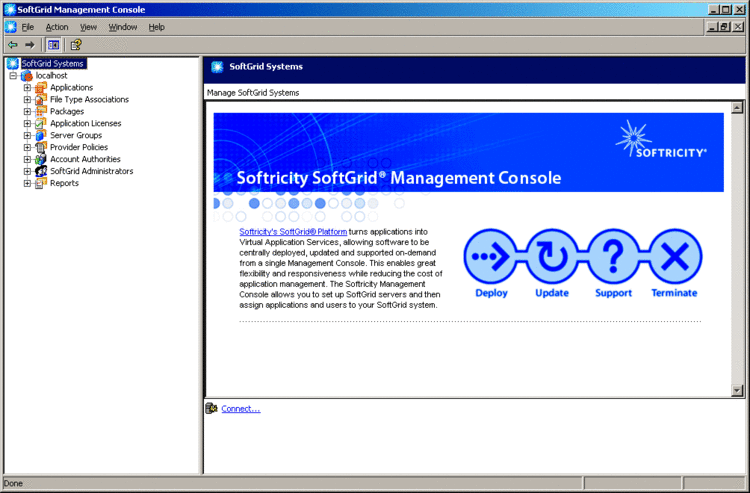
Task: Expand the Packages tree node
Action: (28, 112)
